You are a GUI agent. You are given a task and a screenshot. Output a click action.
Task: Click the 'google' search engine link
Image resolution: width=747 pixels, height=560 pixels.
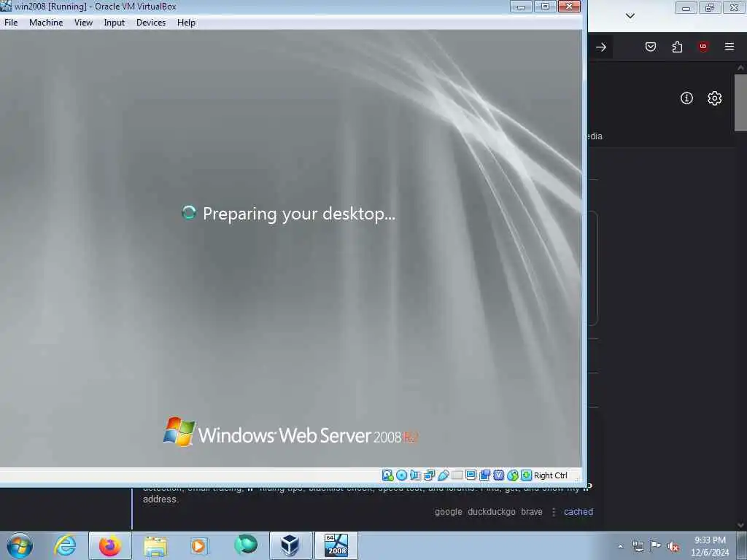point(449,511)
